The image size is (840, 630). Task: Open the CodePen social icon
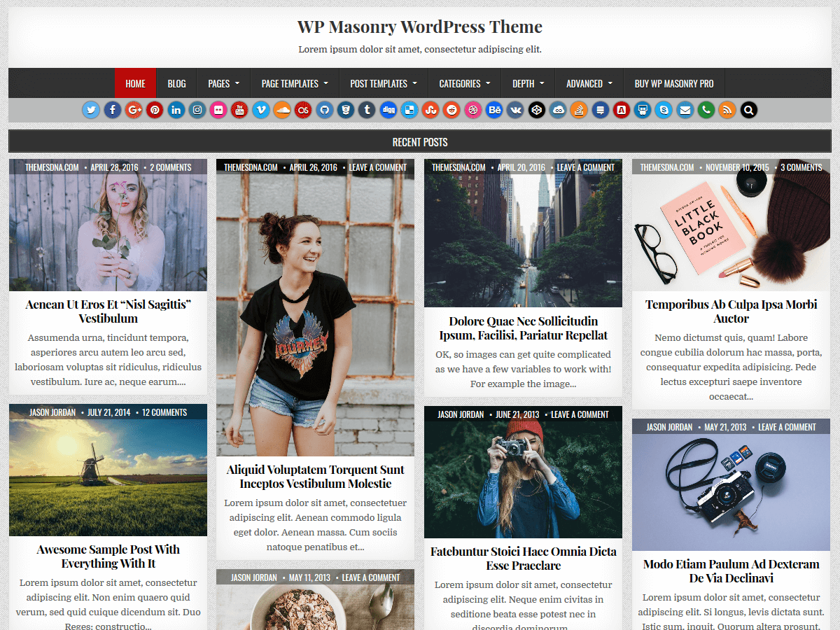[x=537, y=110]
